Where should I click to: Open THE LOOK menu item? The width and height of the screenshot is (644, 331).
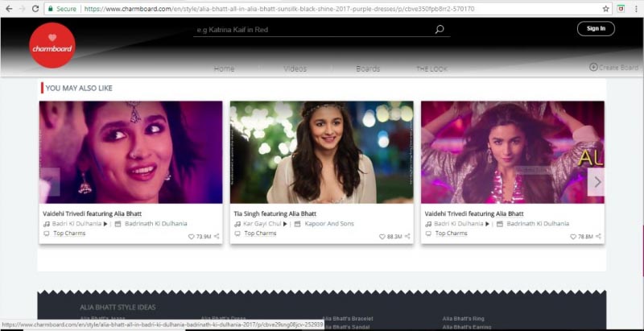(432, 69)
